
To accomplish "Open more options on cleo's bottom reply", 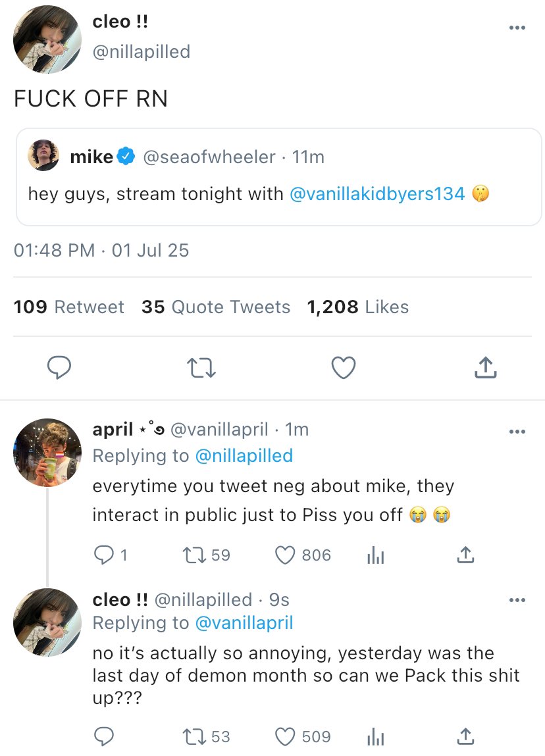I will [517, 600].
